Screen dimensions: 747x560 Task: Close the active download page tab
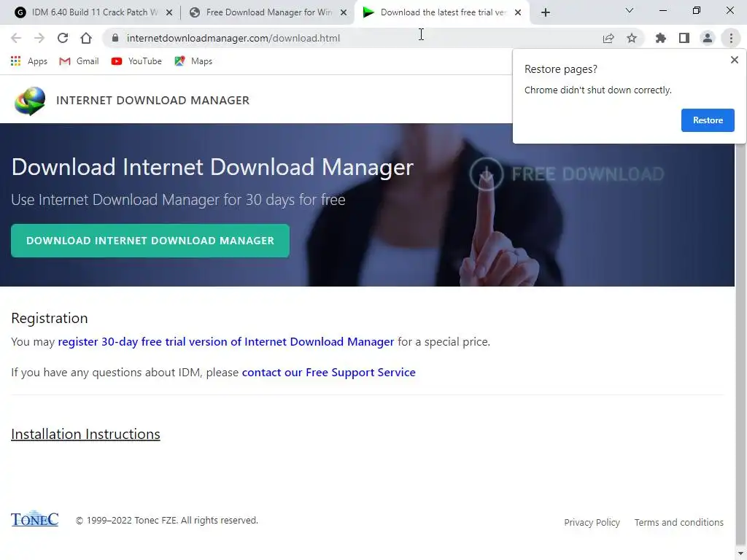[x=518, y=12]
